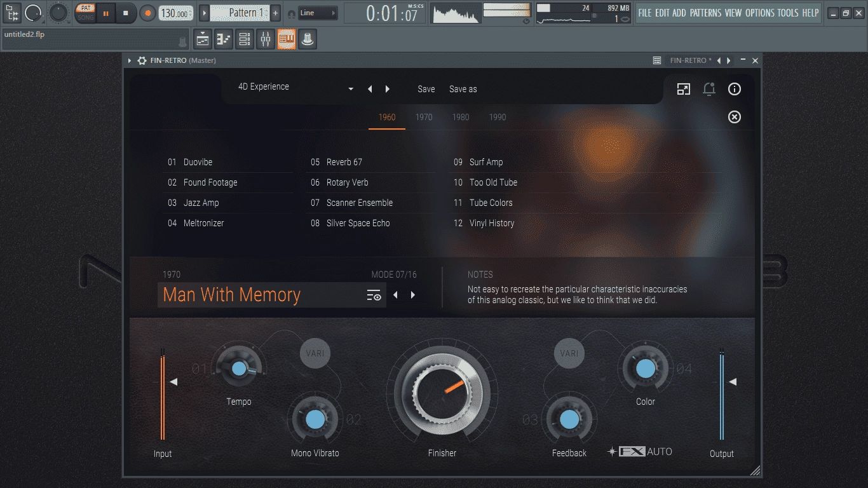Go to next mode arrow
This screenshot has width=868, height=488.
click(413, 295)
